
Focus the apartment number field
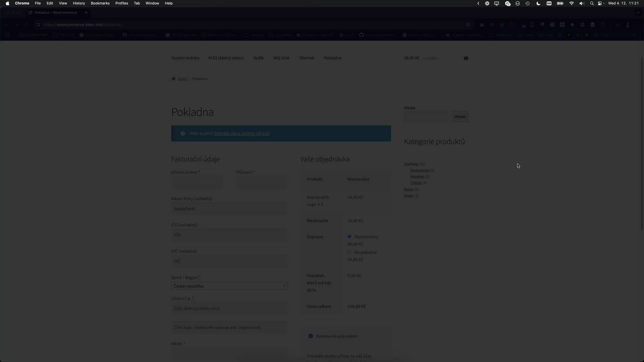point(229,327)
